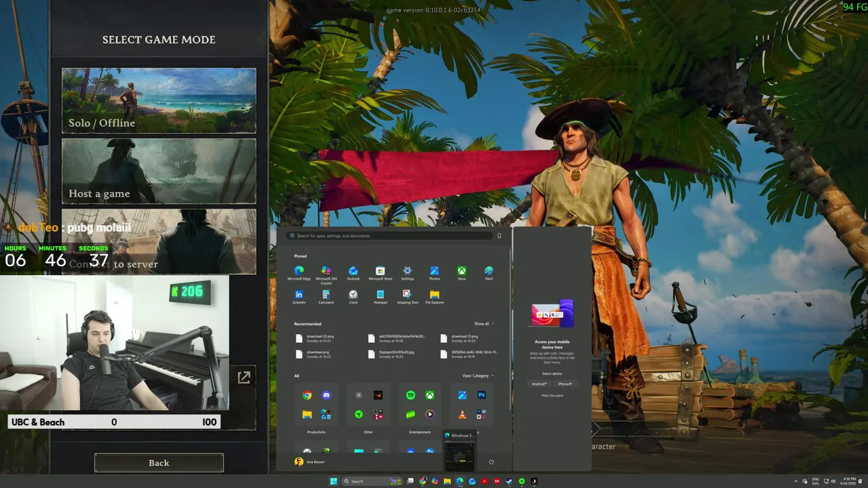Open Calculator from pinned apps

tap(326, 297)
